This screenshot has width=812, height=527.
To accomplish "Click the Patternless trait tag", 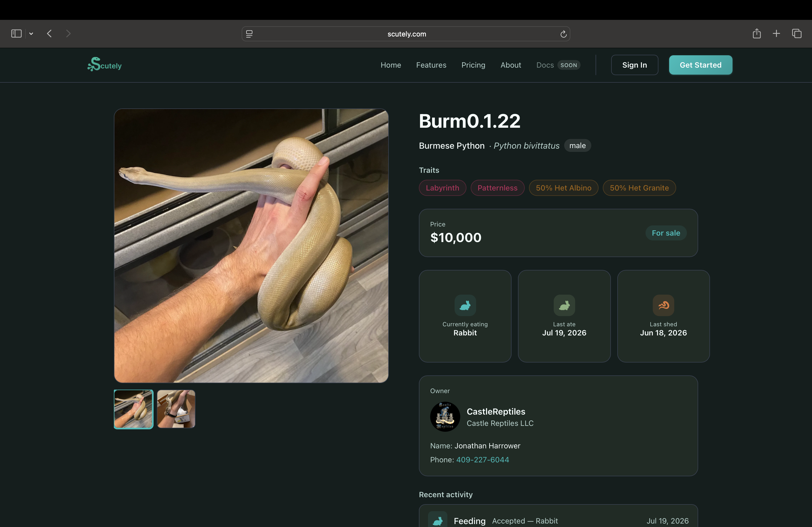I will tap(497, 188).
